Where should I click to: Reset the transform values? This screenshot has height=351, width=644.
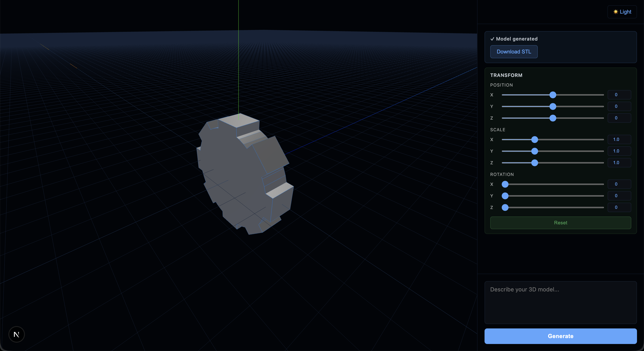pyautogui.click(x=560, y=223)
